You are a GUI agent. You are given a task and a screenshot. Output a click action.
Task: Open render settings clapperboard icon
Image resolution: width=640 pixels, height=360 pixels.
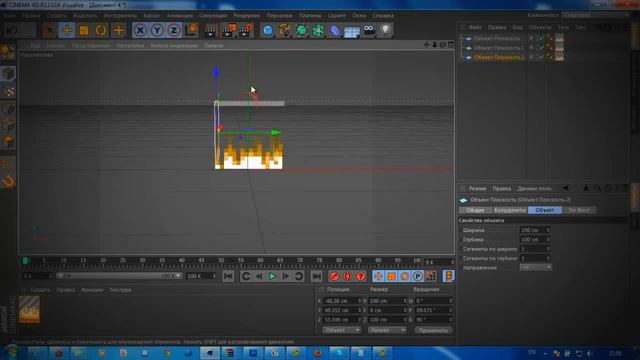point(246,30)
